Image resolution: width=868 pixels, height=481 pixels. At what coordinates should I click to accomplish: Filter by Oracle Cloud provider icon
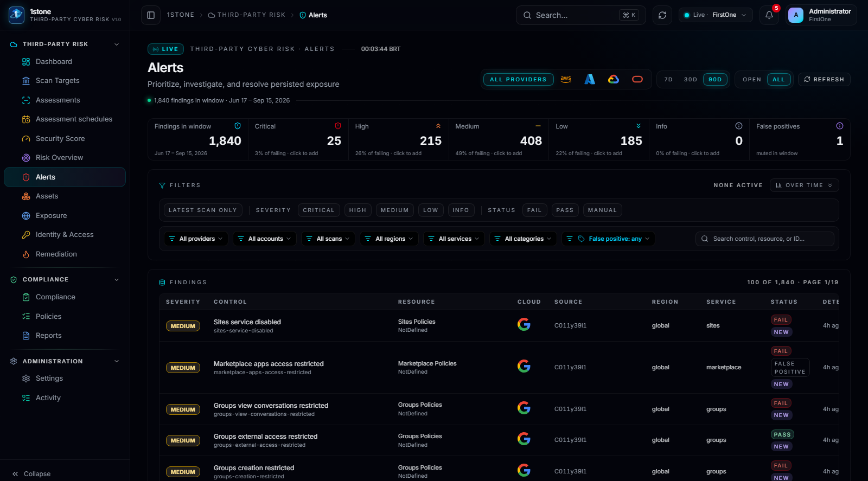pyautogui.click(x=637, y=79)
